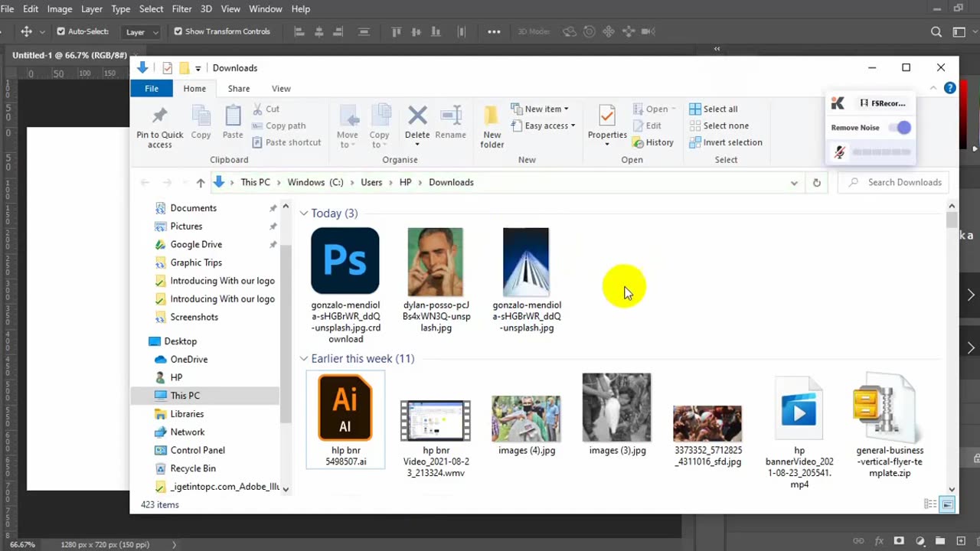Click Windows (C:) in the breadcrumb
Viewport: 980px width, 551px height.
pyautogui.click(x=315, y=182)
